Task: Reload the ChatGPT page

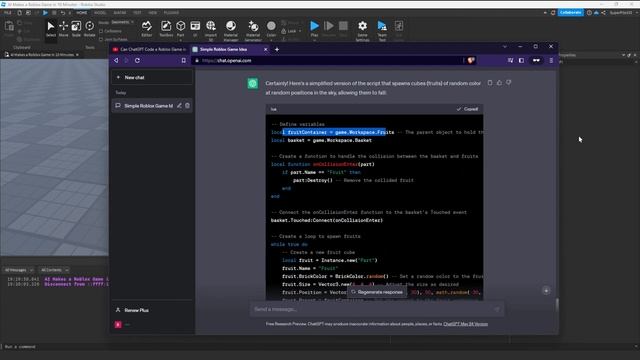Action: [x=137, y=60]
